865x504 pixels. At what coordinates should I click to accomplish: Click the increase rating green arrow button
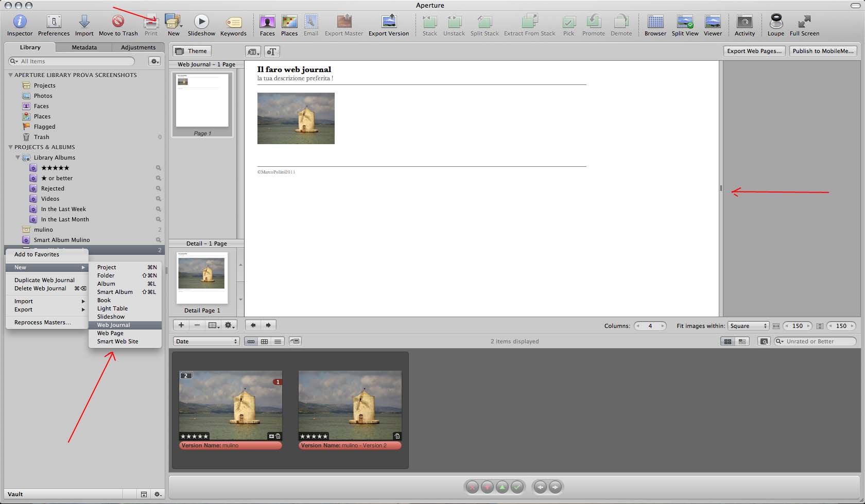(502, 487)
